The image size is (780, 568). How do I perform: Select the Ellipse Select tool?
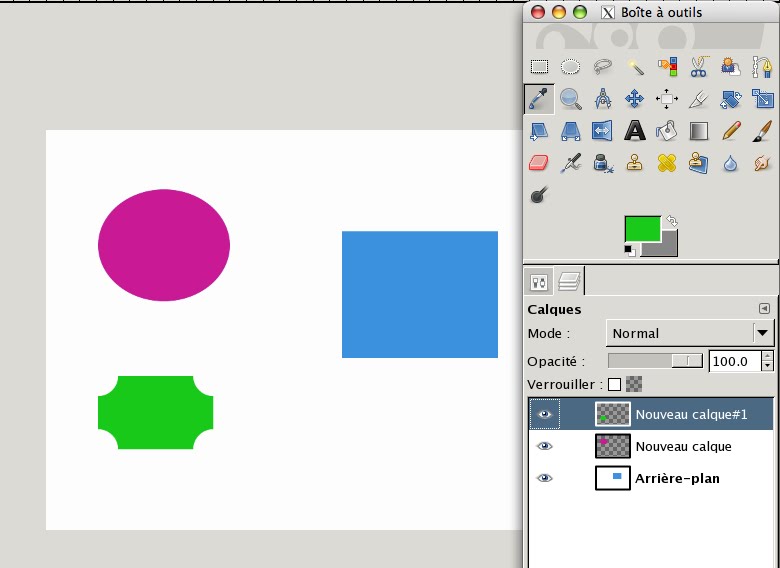tap(571, 67)
